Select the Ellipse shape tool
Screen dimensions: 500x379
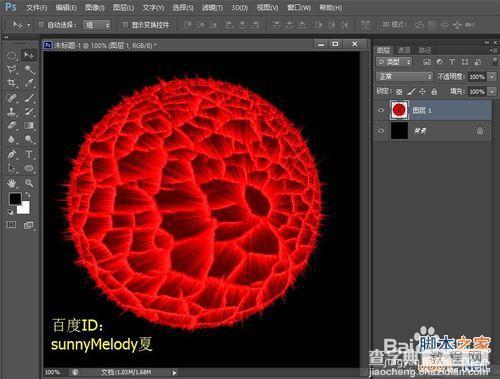click(x=29, y=168)
